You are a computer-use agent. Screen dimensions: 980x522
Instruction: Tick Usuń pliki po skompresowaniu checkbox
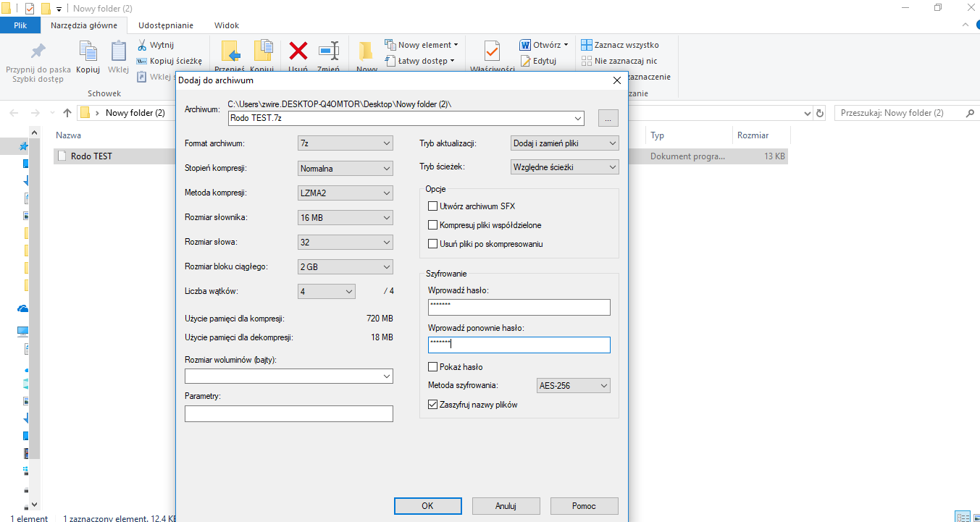point(433,244)
